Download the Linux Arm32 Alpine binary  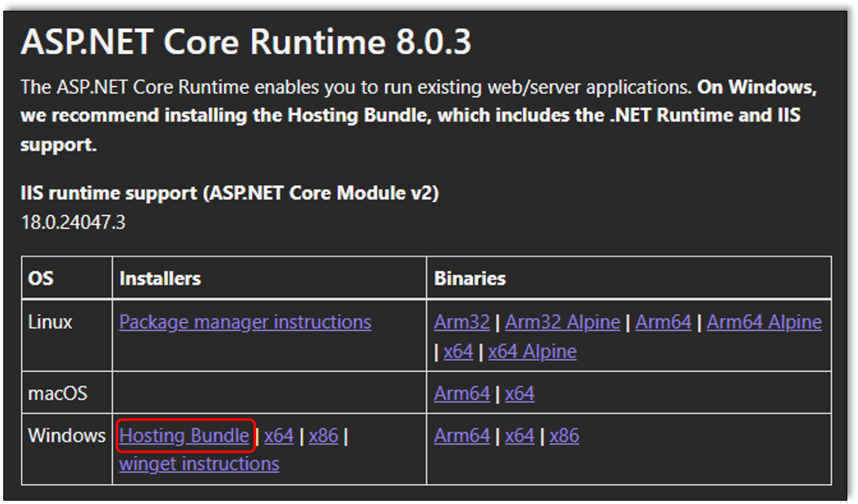point(563,322)
